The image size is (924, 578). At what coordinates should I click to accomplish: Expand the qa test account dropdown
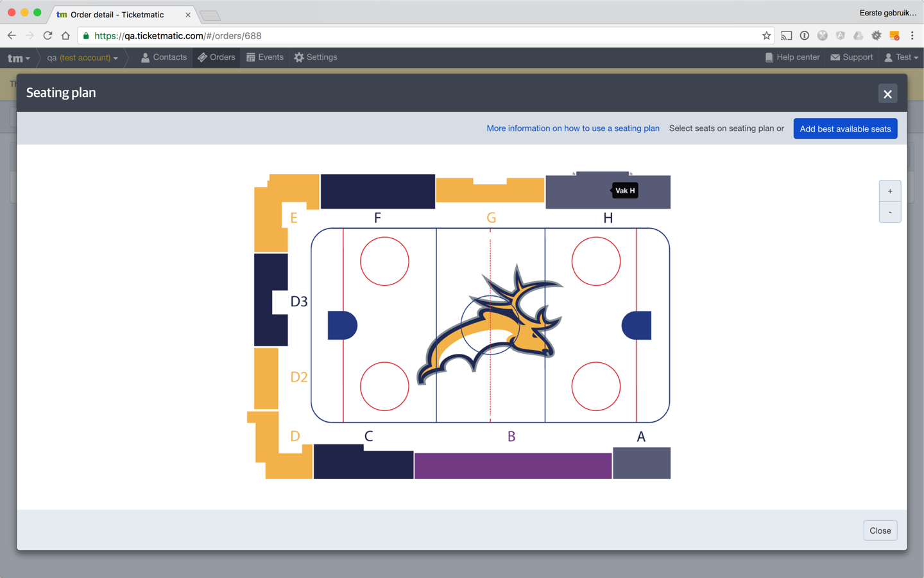click(82, 58)
